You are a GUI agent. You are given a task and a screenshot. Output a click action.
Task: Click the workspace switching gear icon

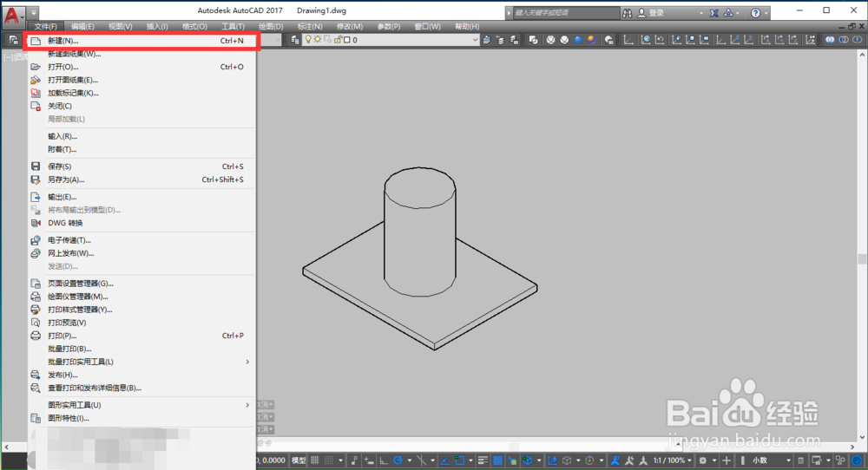point(703,460)
